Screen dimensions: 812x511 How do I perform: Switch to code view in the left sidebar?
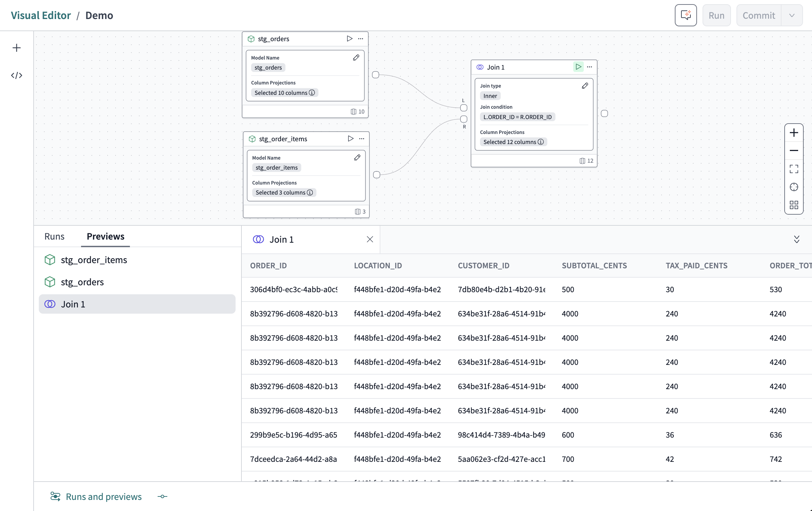[x=17, y=75]
